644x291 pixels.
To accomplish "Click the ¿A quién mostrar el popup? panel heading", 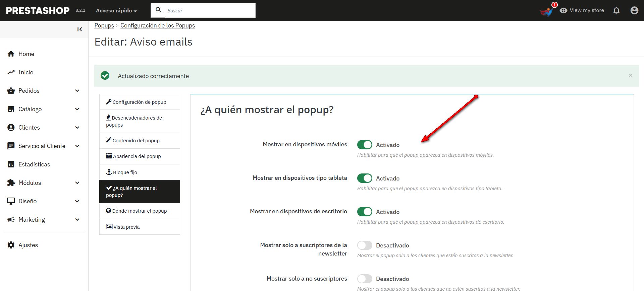I will pos(267,110).
